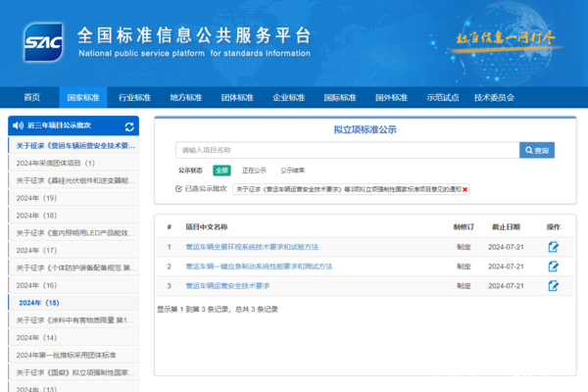588x392 pixels.
Task: Click the SAC logo icon
Action: point(43,41)
